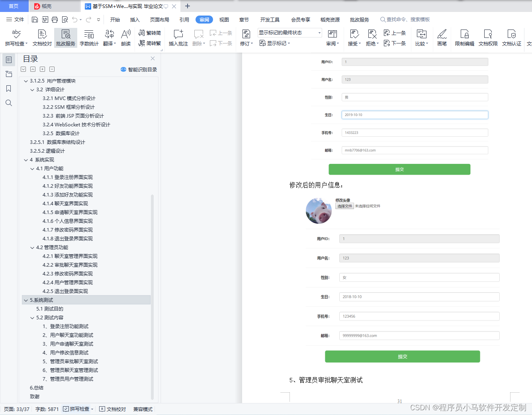
Task: Activate the 画笔 ink pen tool
Action: point(442,38)
